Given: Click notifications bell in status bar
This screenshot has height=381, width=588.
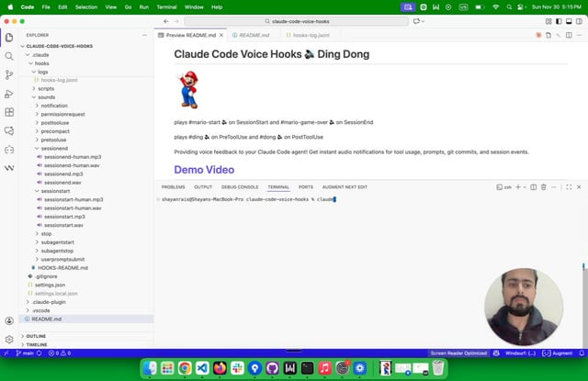Looking at the screenshot, I should click(x=582, y=353).
